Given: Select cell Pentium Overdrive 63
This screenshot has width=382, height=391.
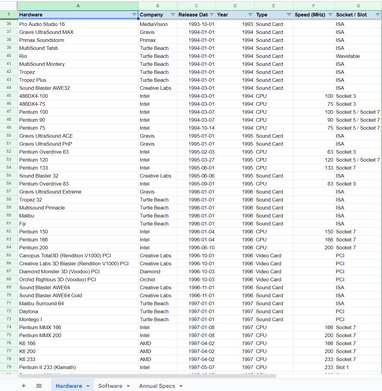Looking at the screenshot, I should point(78,152).
